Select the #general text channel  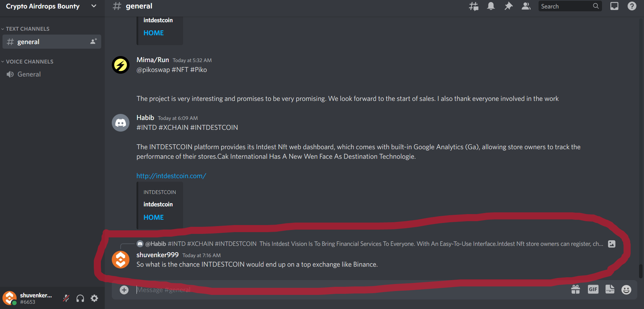tap(51, 42)
